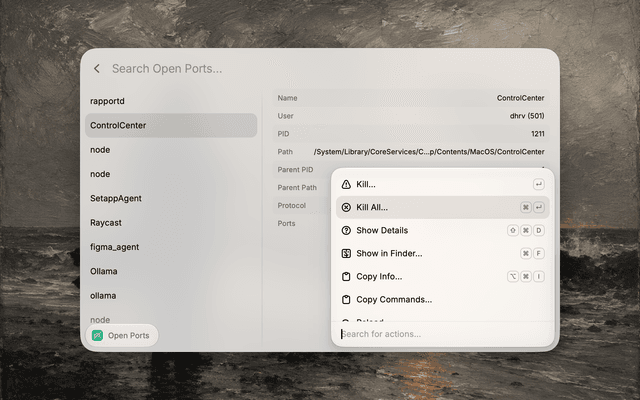
Task: Click the Parent Path label
Action: point(297,188)
